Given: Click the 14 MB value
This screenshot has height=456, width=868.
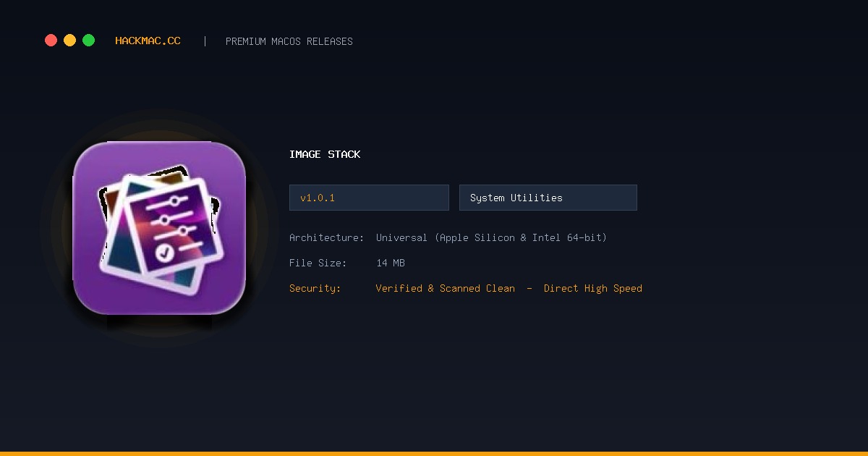Looking at the screenshot, I should tap(391, 263).
